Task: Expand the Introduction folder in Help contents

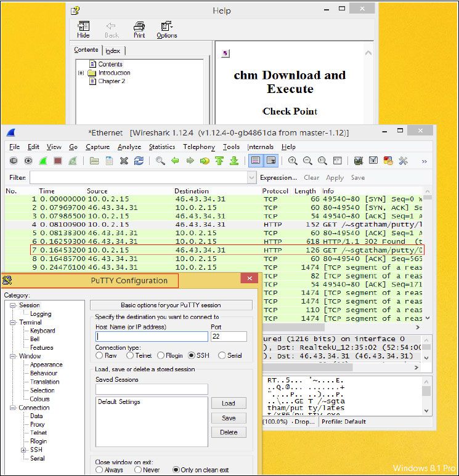Action: pos(81,73)
